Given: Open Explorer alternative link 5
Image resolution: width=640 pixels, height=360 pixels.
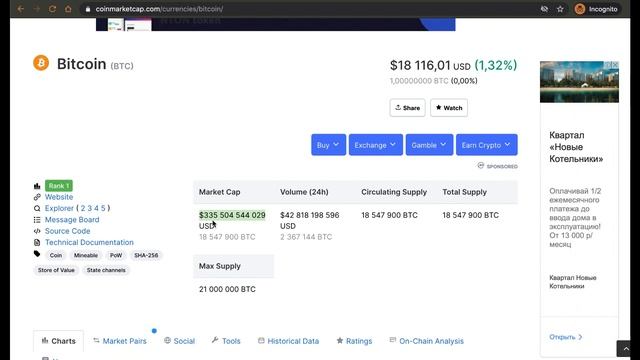Looking at the screenshot, I should [x=103, y=208].
